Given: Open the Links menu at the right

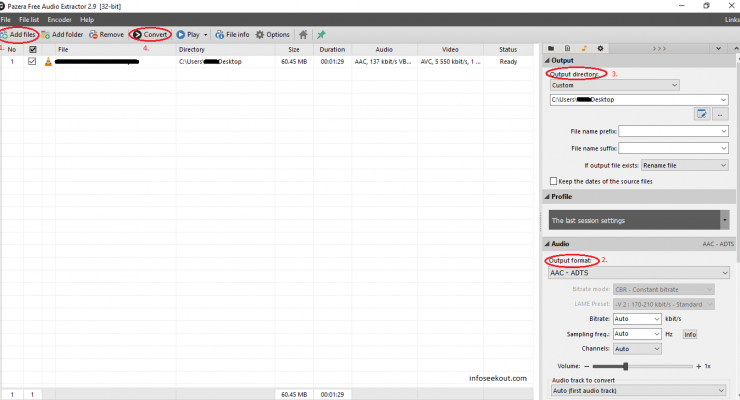Looking at the screenshot, I should coord(732,20).
